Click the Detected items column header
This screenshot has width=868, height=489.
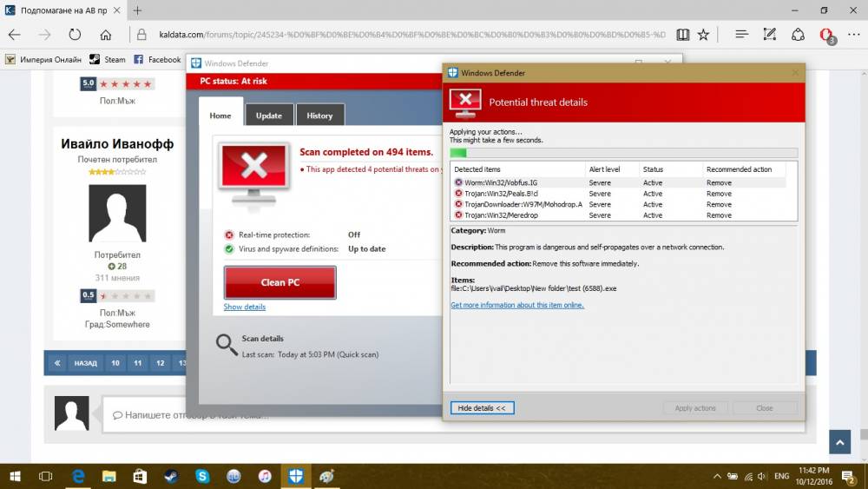point(518,169)
